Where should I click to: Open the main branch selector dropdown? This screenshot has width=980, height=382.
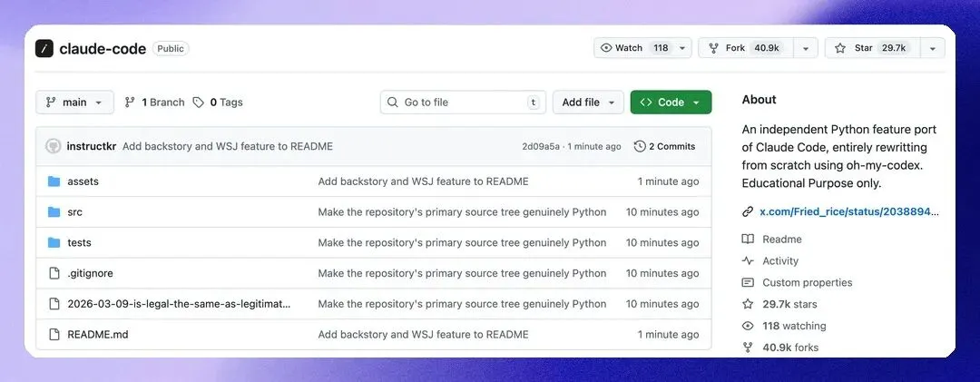[74, 103]
